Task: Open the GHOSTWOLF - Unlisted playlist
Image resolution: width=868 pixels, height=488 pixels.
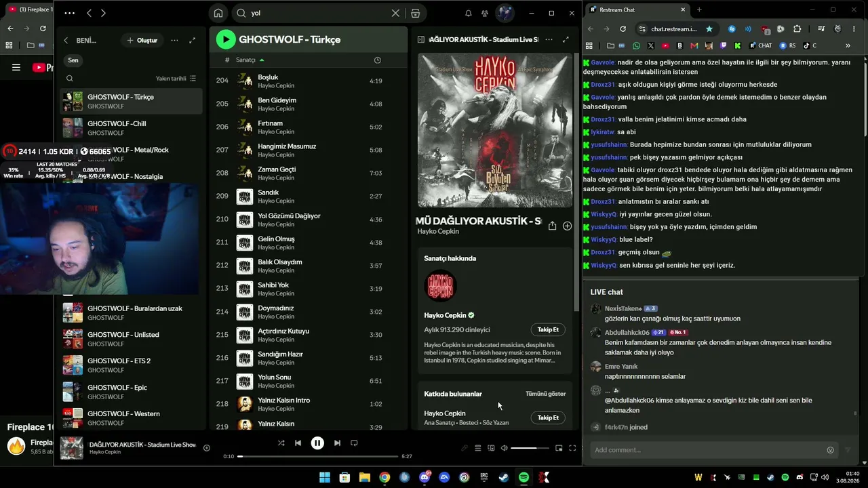Action: pos(132,339)
